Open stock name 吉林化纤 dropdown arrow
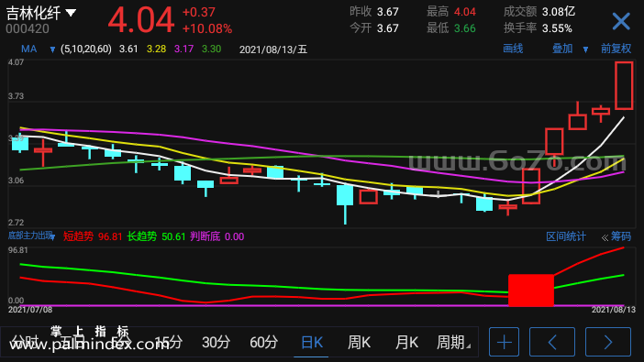The image size is (644, 362). coord(71,13)
